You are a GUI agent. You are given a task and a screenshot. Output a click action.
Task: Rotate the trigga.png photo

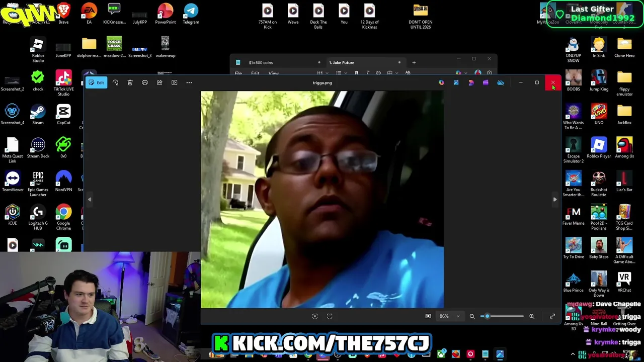click(115, 82)
